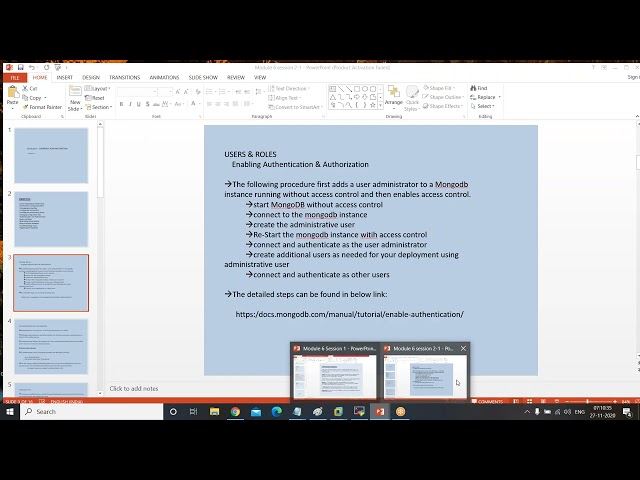Expand the shapes gallery More arrow
This screenshot has height=480, width=640.
pyautogui.click(x=381, y=105)
